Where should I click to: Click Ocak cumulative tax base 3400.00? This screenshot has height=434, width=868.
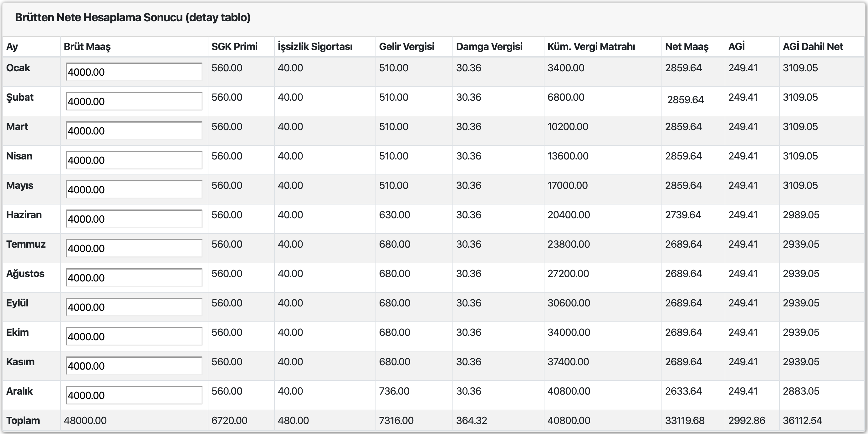pos(566,68)
